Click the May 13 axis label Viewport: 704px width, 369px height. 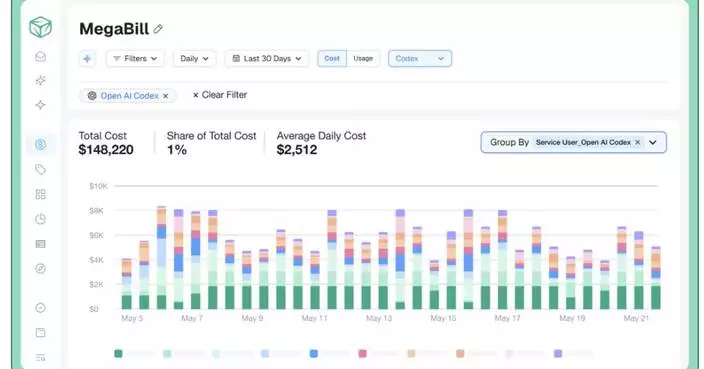coord(378,318)
